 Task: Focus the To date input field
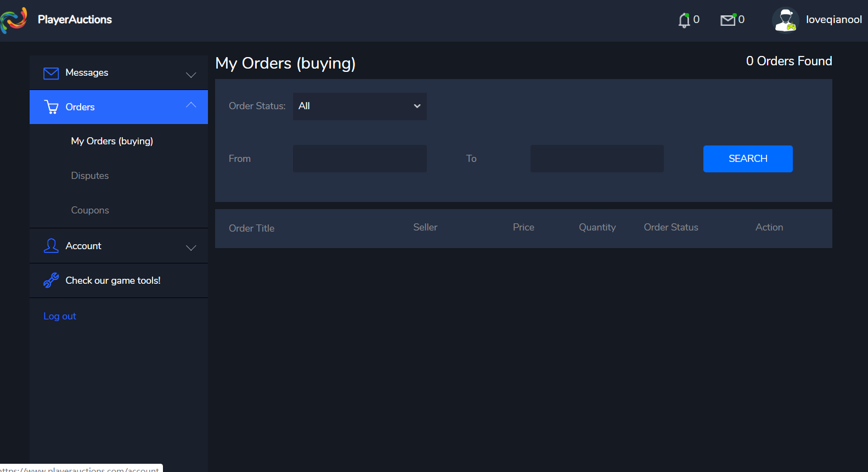pos(597,159)
